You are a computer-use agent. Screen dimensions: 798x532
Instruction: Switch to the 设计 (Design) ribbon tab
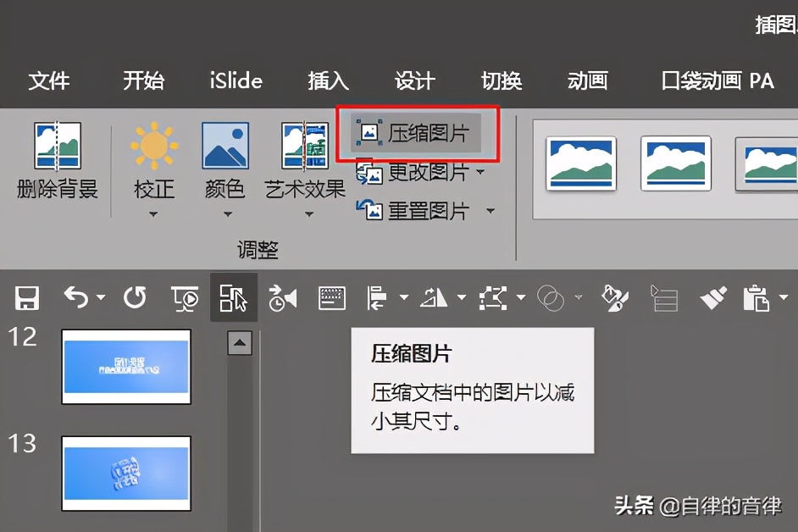[x=414, y=81]
